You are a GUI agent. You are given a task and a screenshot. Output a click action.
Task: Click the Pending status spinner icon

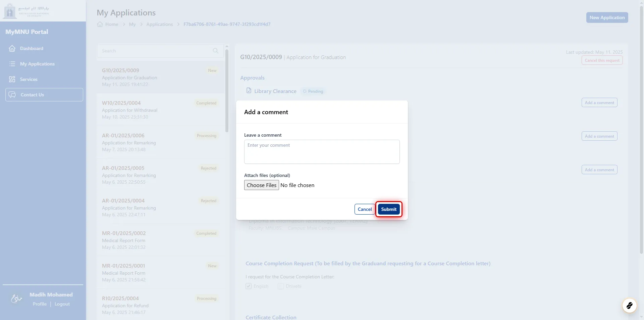coord(305,91)
